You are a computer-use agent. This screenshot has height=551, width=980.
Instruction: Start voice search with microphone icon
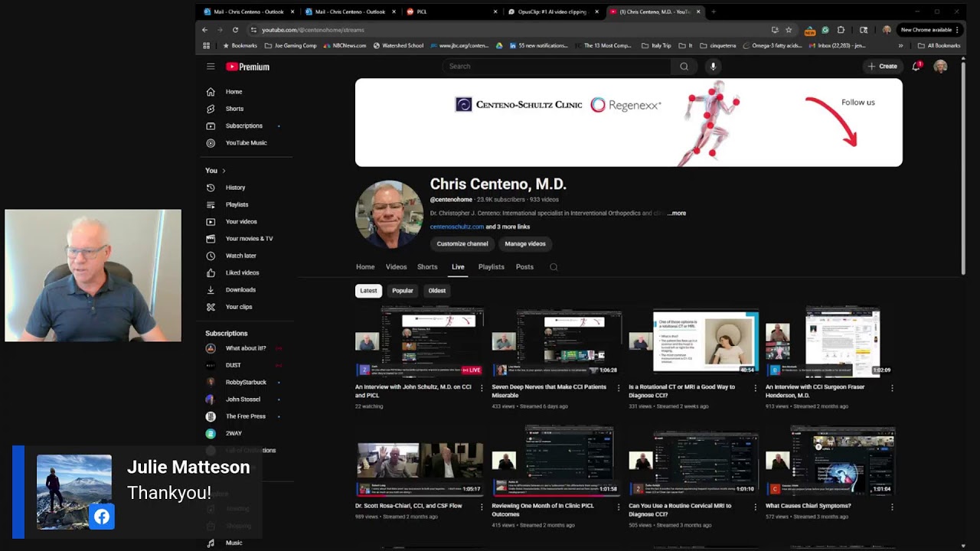click(x=713, y=67)
